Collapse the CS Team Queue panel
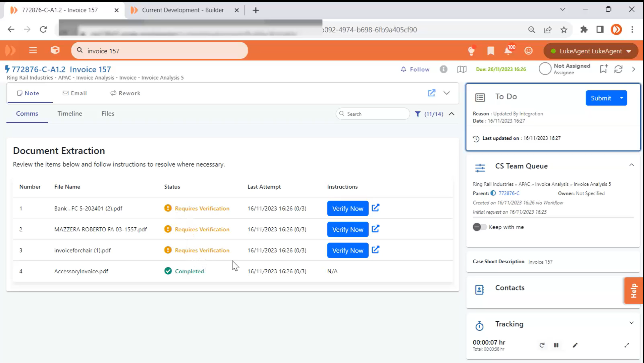 click(x=631, y=165)
